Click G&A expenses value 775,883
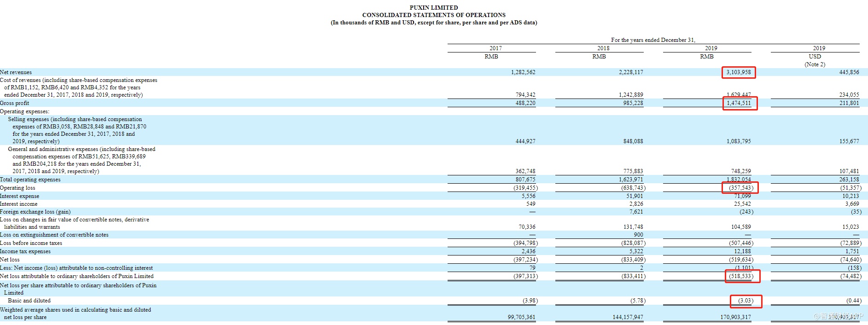The image size is (868, 325). 633,171
